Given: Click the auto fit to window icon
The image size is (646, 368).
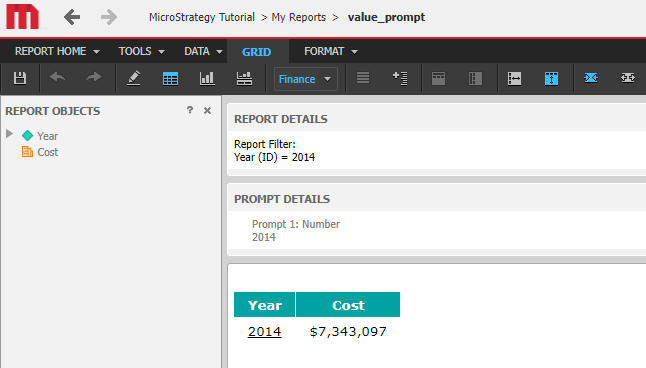Looking at the screenshot, I should (628, 77).
